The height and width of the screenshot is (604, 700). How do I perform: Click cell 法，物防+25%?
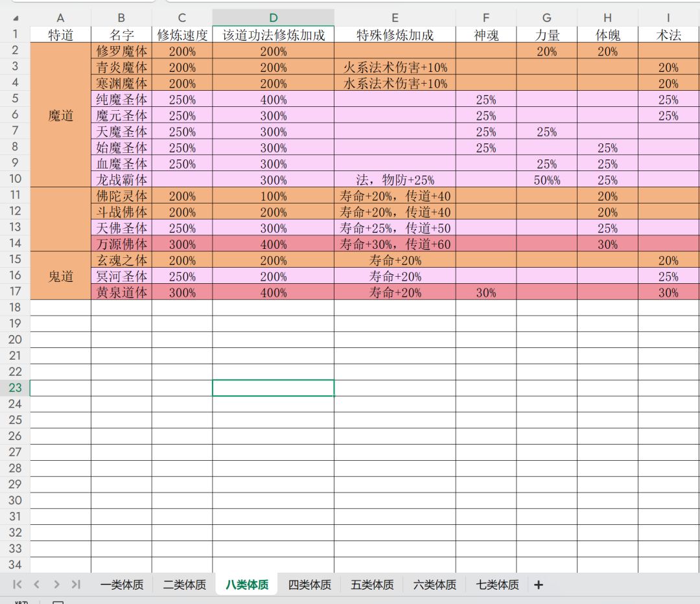pos(395,180)
